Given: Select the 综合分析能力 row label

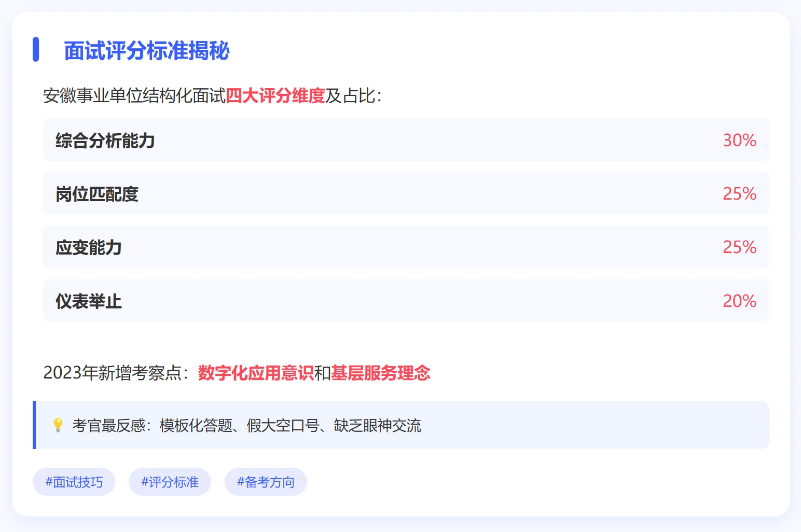Looking at the screenshot, I should click(x=105, y=141).
